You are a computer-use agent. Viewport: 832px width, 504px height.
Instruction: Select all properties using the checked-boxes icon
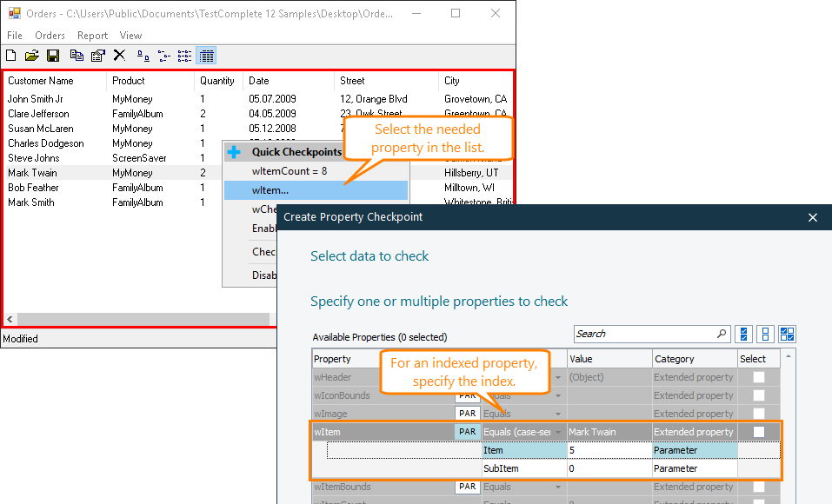tap(743, 334)
